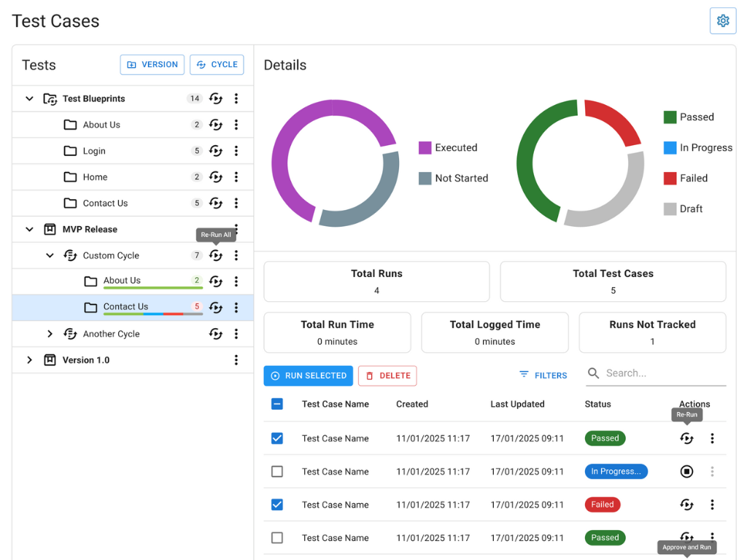Sort by the Status column header

(598, 404)
